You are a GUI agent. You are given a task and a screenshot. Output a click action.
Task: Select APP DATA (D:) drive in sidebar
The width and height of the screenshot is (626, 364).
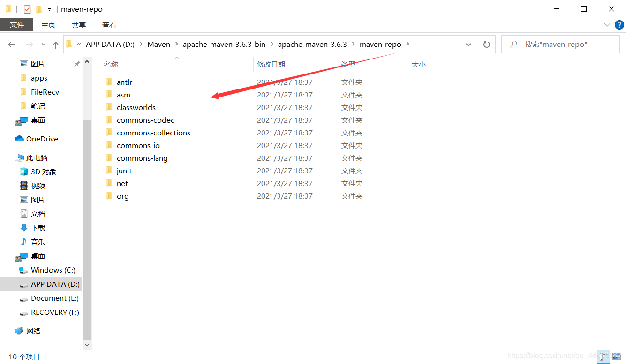[x=55, y=284]
